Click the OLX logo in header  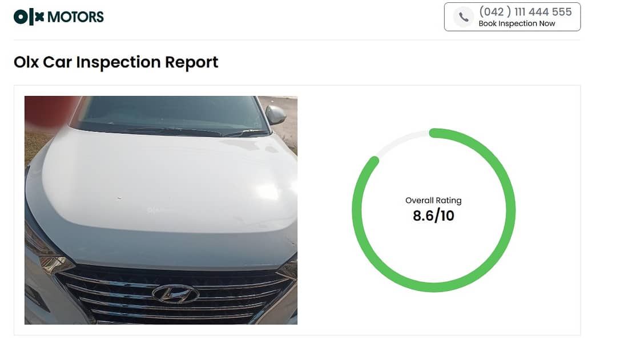click(x=29, y=17)
